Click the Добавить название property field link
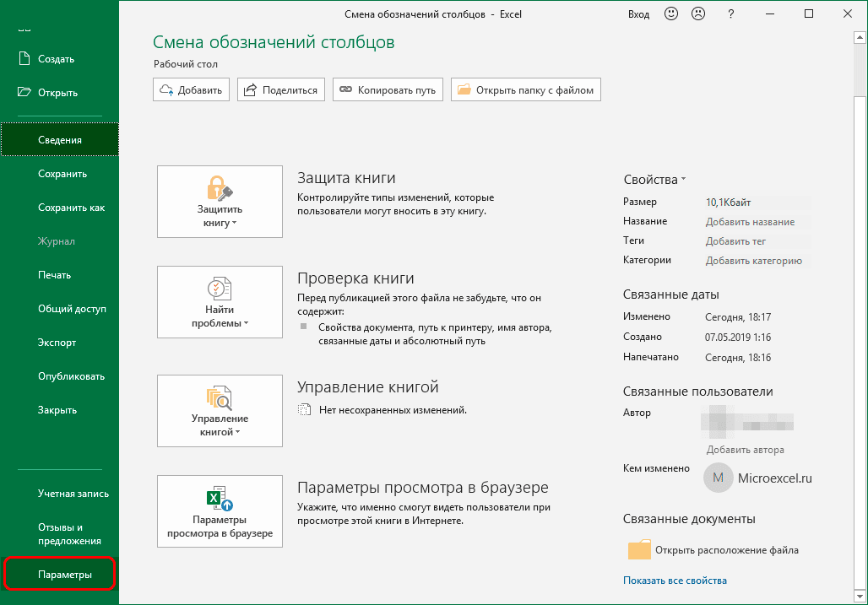Image resolution: width=868 pixels, height=605 pixels. (x=750, y=221)
